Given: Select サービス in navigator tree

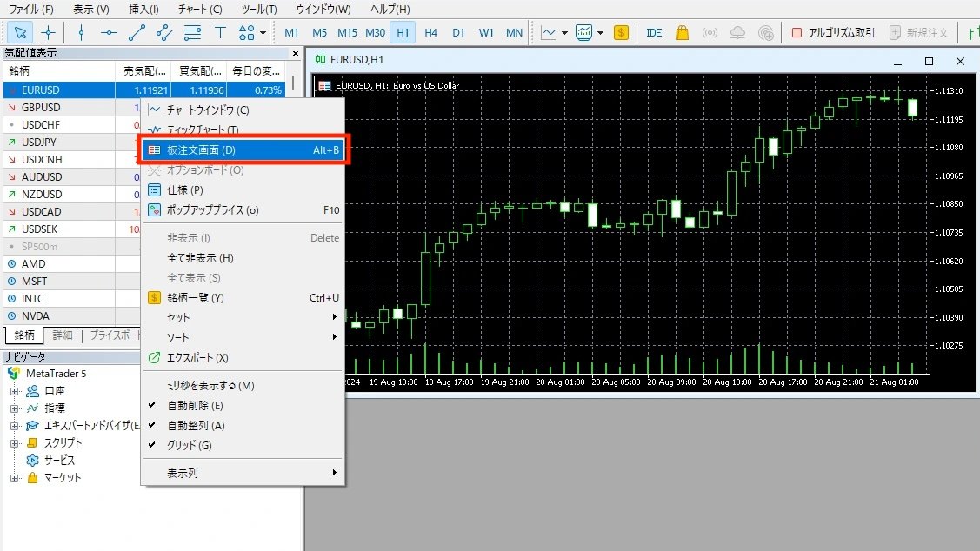Looking at the screenshot, I should click(x=59, y=461).
